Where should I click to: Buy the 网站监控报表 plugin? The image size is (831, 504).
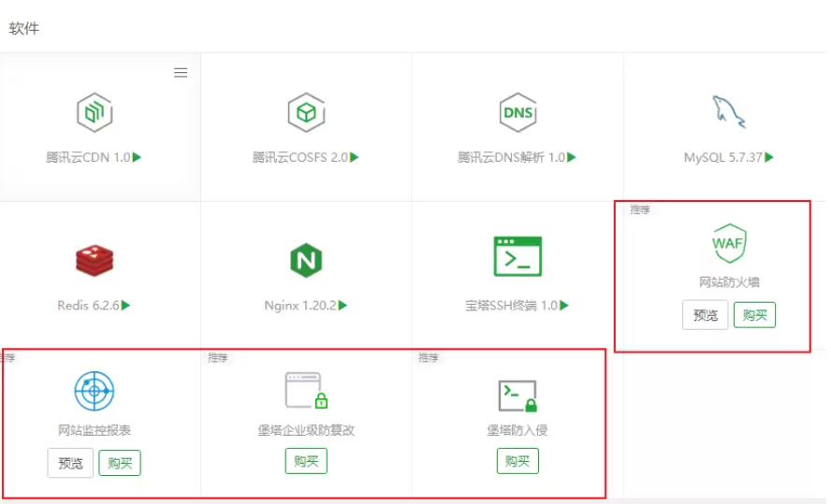point(120,463)
